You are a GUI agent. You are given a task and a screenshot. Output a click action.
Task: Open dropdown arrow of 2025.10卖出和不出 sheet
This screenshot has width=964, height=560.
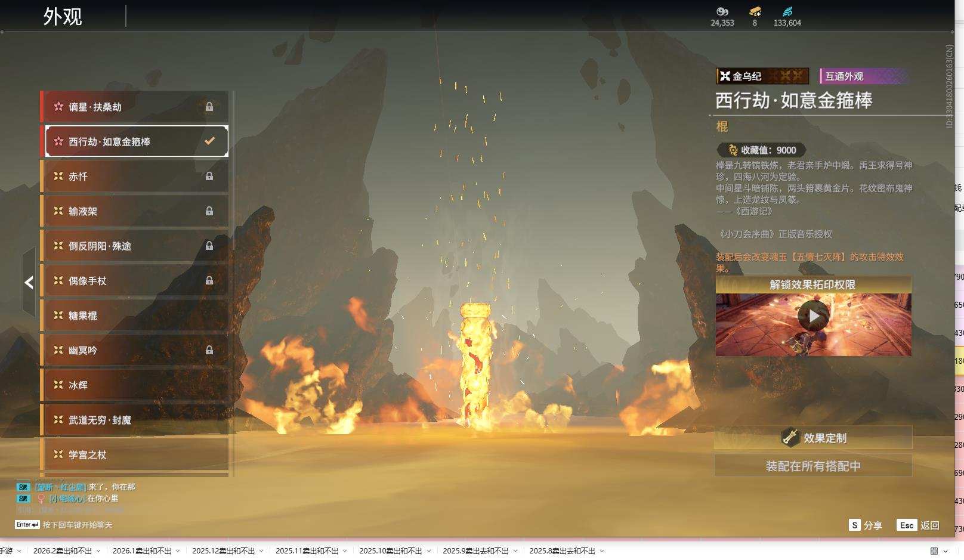(428, 551)
